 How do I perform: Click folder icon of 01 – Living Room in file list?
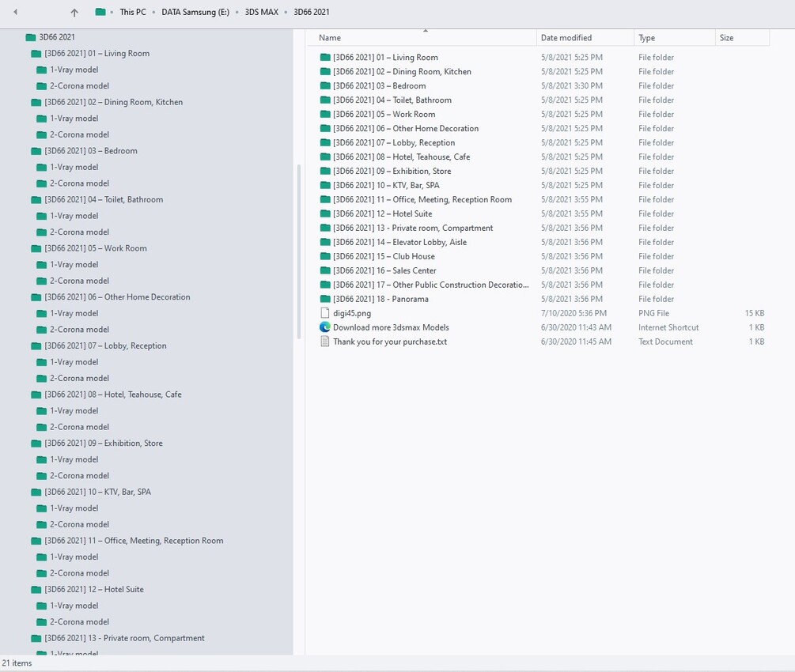coord(325,57)
